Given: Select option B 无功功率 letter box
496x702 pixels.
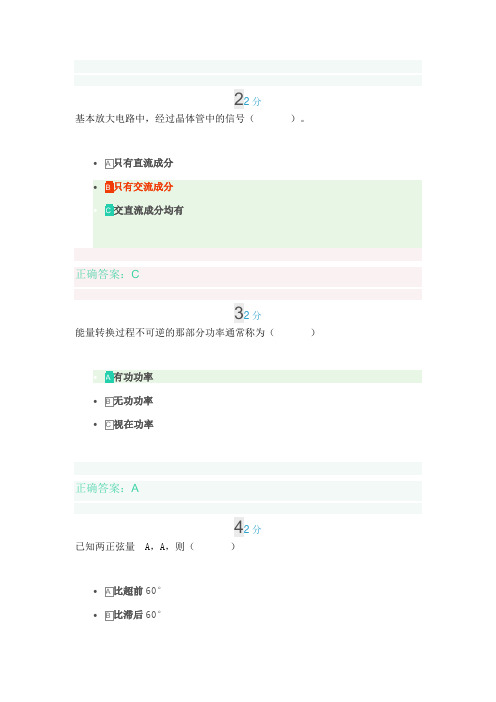Looking at the screenshot, I should pyautogui.click(x=109, y=402).
